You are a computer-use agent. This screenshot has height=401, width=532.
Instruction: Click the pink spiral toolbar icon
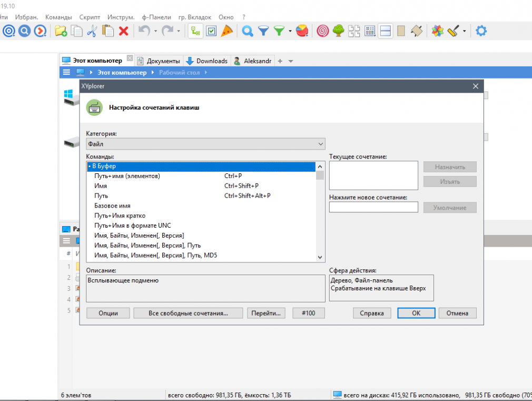pos(323,31)
